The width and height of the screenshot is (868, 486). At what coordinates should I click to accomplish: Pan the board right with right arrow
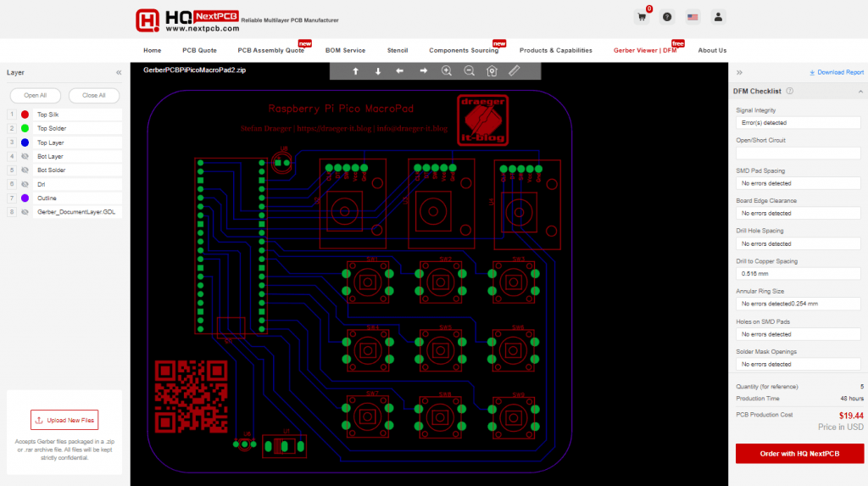(423, 71)
